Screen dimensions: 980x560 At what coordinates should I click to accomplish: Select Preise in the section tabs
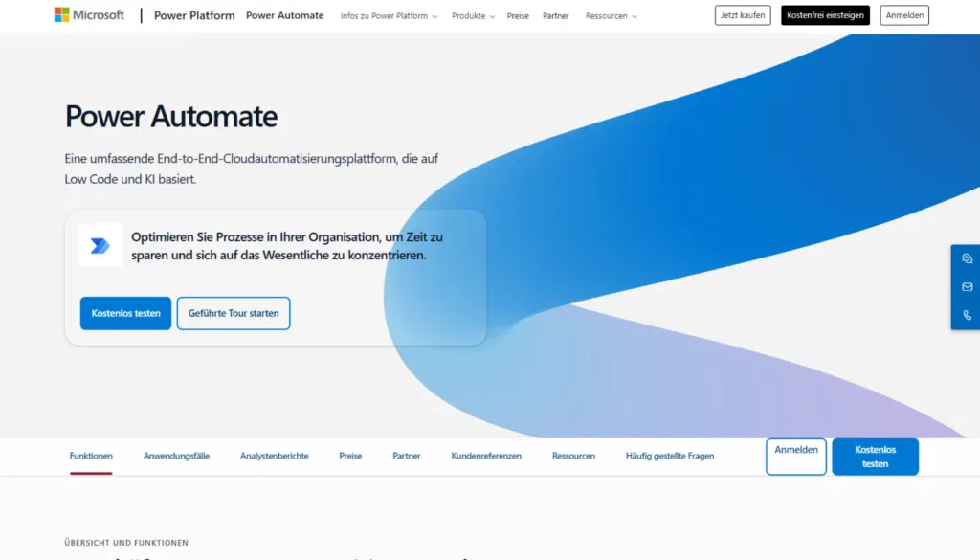tap(350, 456)
